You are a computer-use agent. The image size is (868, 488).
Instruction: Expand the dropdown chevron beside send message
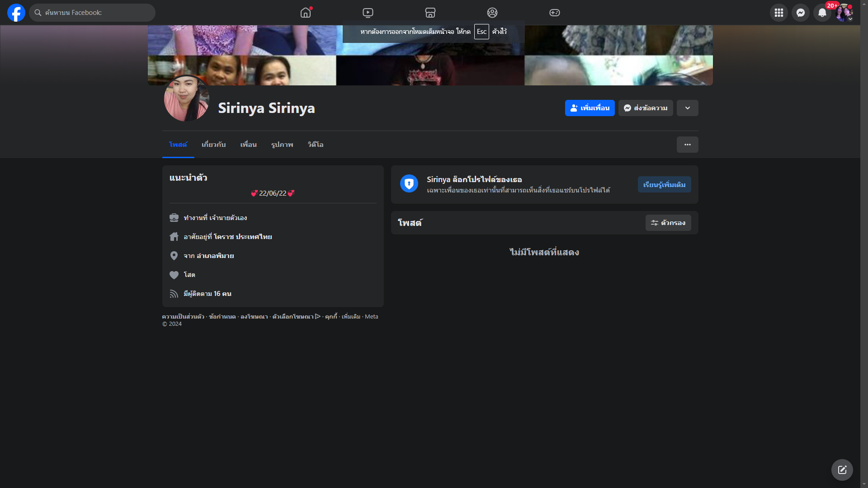(687, 108)
